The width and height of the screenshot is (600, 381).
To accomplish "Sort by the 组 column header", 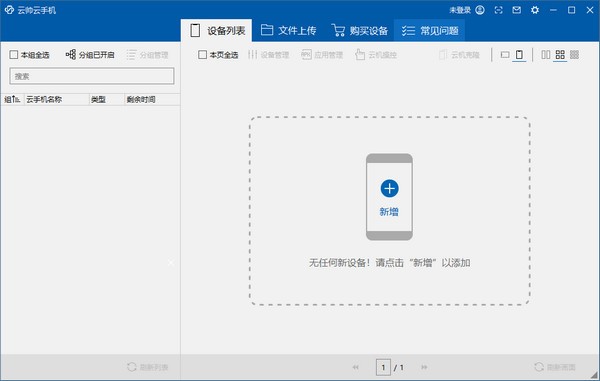I will pyautogui.click(x=12, y=99).
